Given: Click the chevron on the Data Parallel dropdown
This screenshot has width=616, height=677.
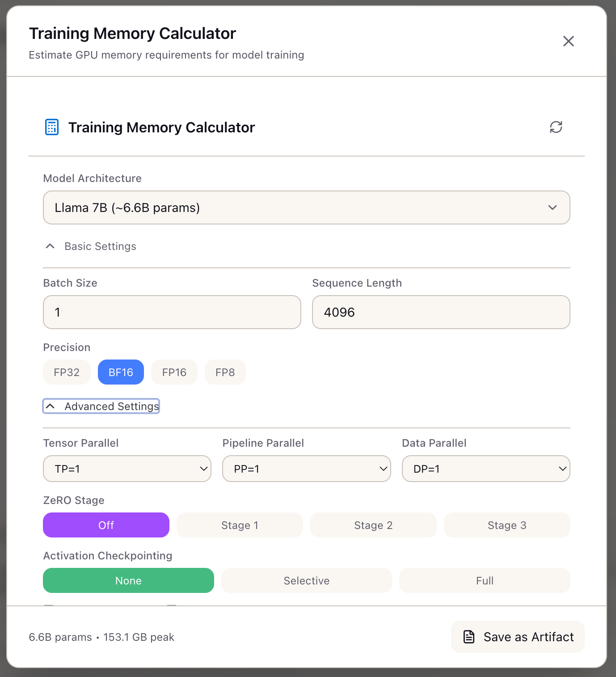Looking at the screenshot, I should pyautogui.click(x=562, y=469).
